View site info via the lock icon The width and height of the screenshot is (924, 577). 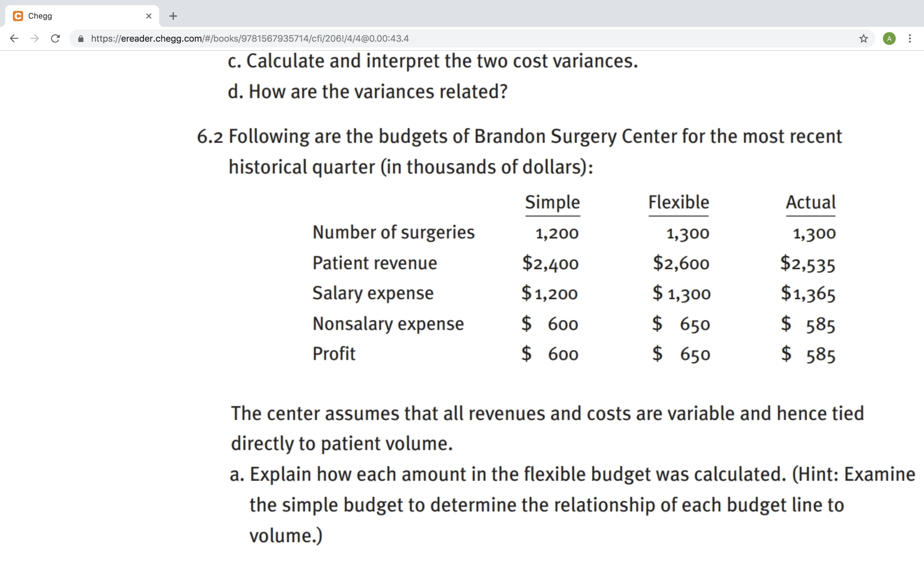coord(81,38)
